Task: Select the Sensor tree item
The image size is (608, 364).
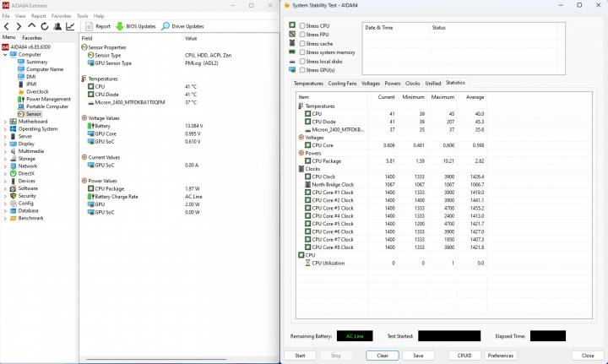Action: pyautogui.click(x=33, y=114)
